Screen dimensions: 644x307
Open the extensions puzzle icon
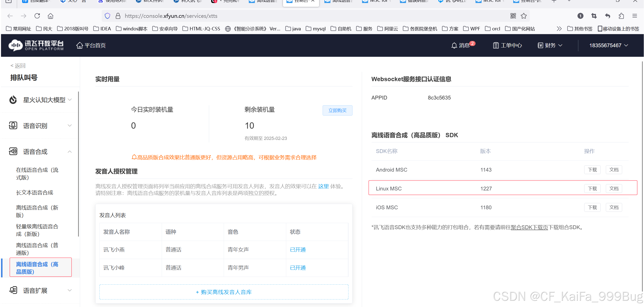[621, 16]
